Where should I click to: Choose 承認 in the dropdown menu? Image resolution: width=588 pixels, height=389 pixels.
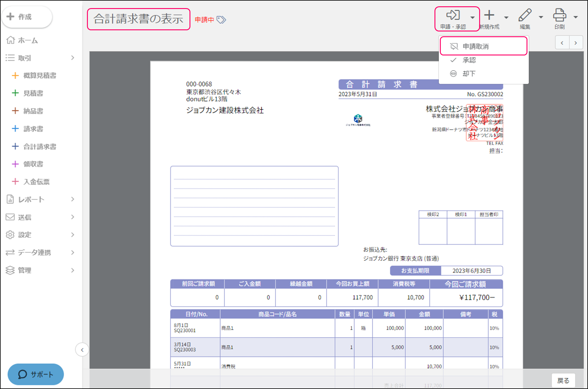469,60
